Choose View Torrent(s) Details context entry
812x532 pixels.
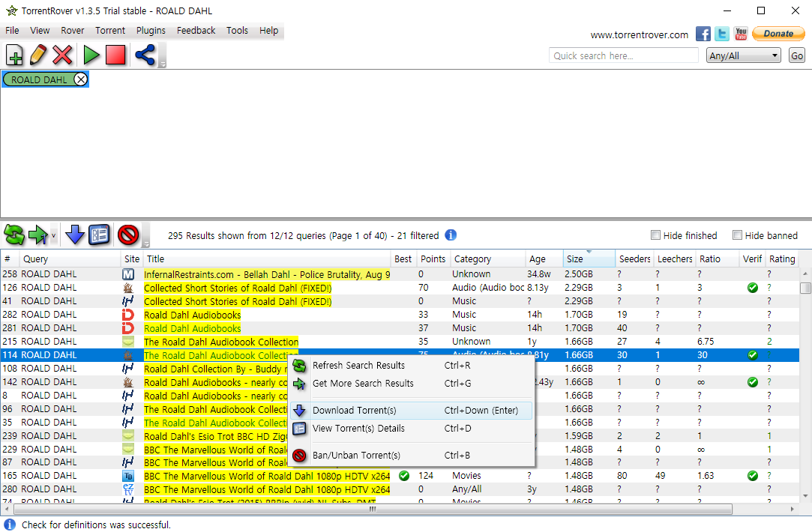click(x=411, y=429)
